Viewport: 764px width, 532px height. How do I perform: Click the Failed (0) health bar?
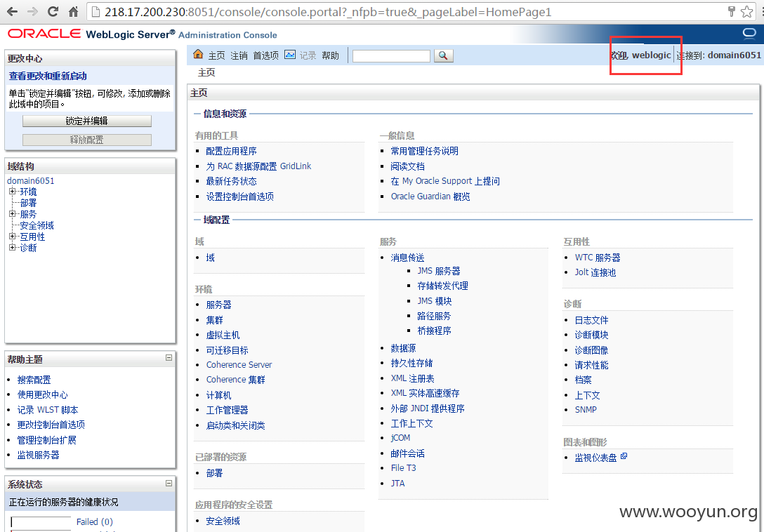(x=41, y=521)
